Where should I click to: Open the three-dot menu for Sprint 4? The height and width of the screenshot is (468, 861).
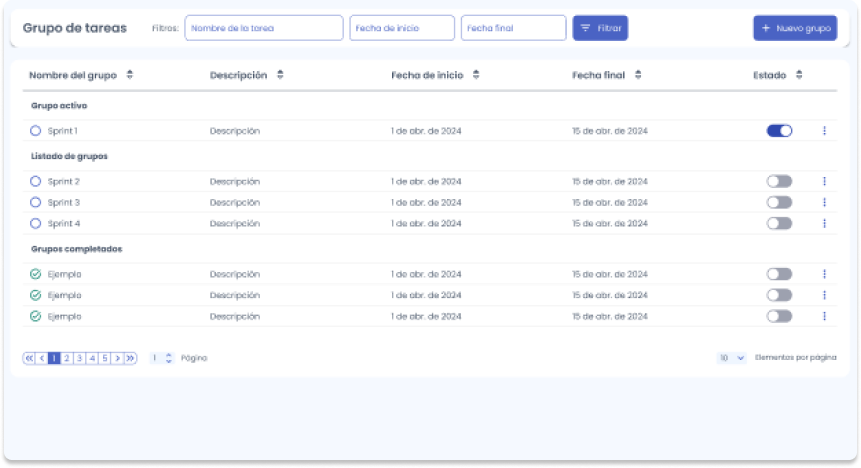tap(824, 224)
